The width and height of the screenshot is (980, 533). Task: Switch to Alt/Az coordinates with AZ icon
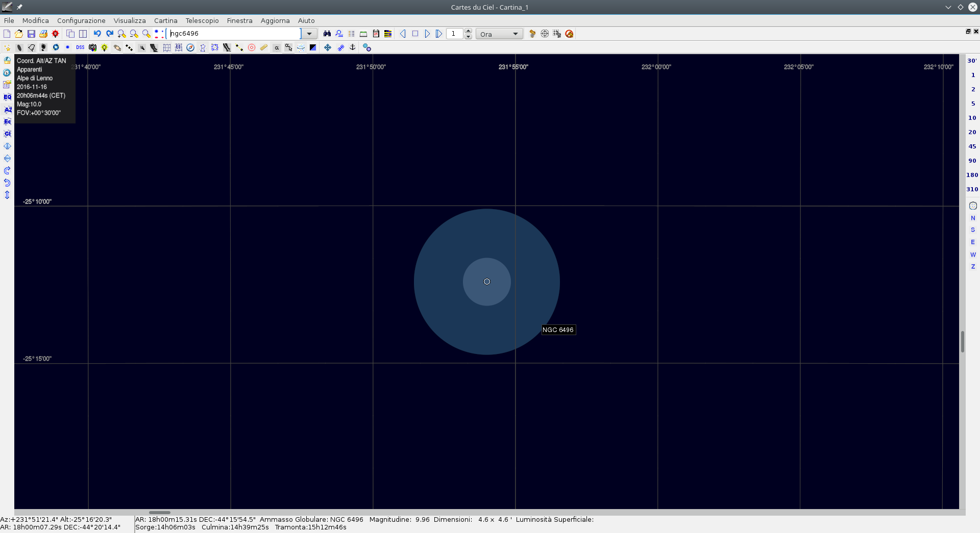click(7, 109)
